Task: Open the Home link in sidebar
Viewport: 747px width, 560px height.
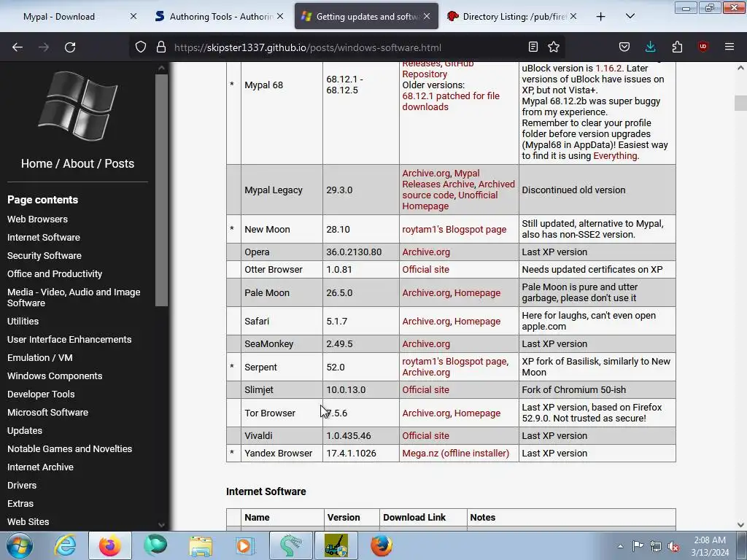Action: [x=36, y=163]
